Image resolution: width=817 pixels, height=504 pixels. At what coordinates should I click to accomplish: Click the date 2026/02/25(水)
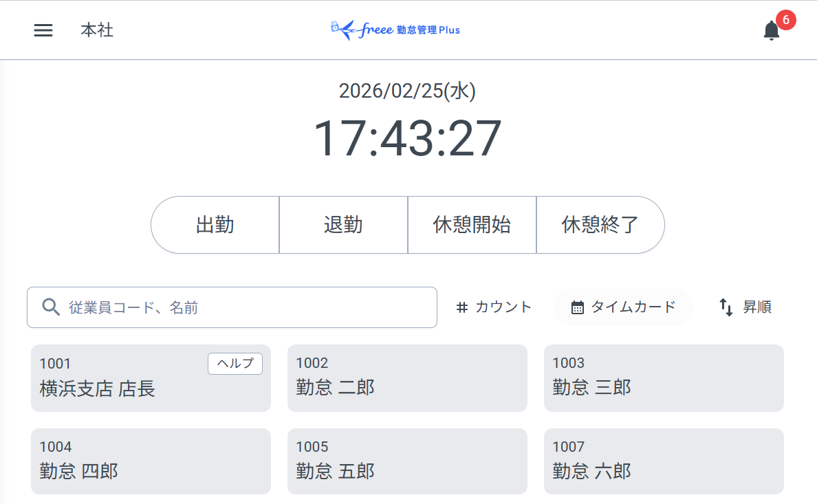[407, 91]
